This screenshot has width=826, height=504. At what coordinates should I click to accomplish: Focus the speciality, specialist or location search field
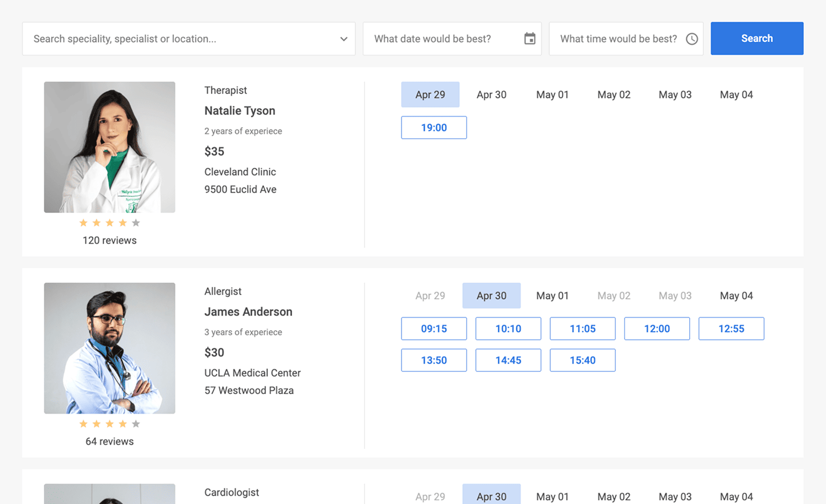pyautogui.click(x=189, y=39)
